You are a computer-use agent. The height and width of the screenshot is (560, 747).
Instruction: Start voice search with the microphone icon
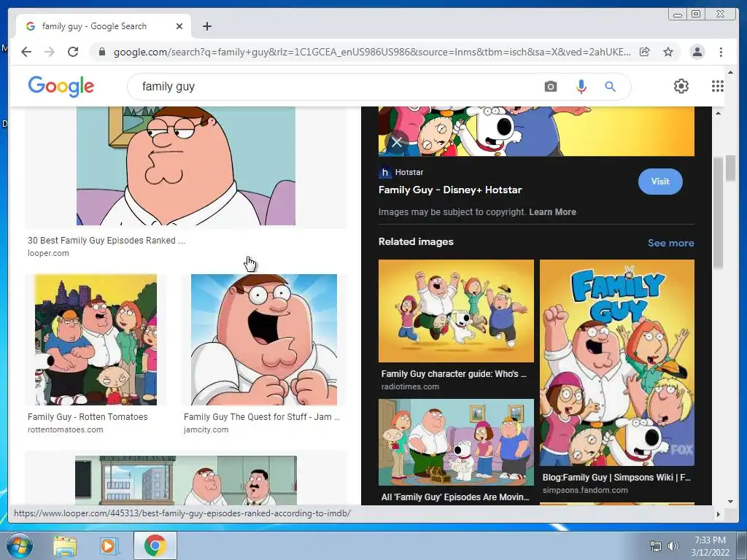(581, 86)
